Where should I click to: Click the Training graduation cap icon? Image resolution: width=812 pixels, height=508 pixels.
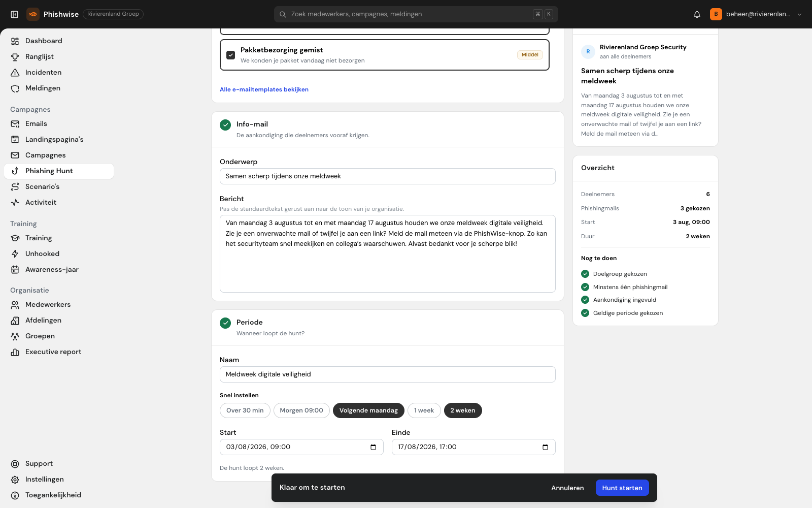click(15, 238)
